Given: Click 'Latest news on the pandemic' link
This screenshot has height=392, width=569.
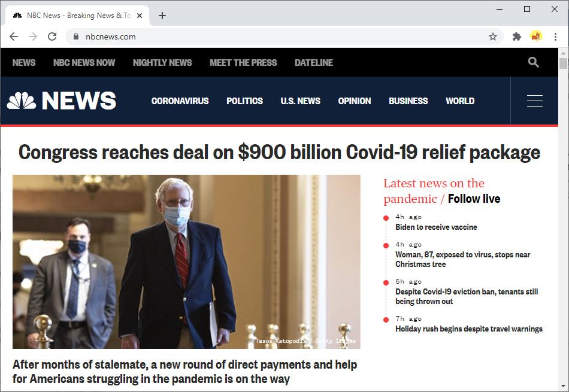Looking at the screenshot, I should click(434, 191).
